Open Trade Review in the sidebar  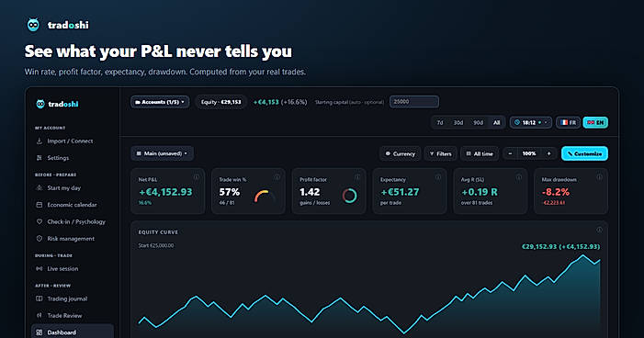(73, 315)
